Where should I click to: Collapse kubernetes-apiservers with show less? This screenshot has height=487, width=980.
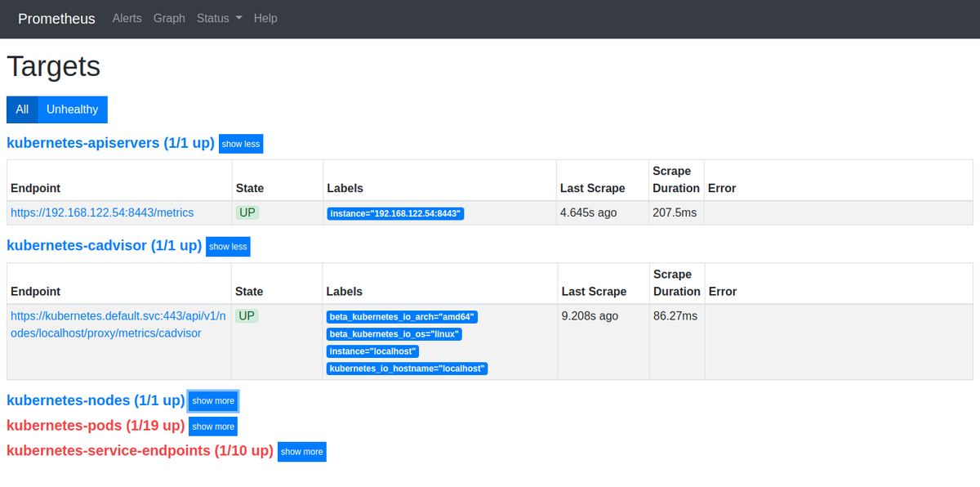(x=241, y=144)
